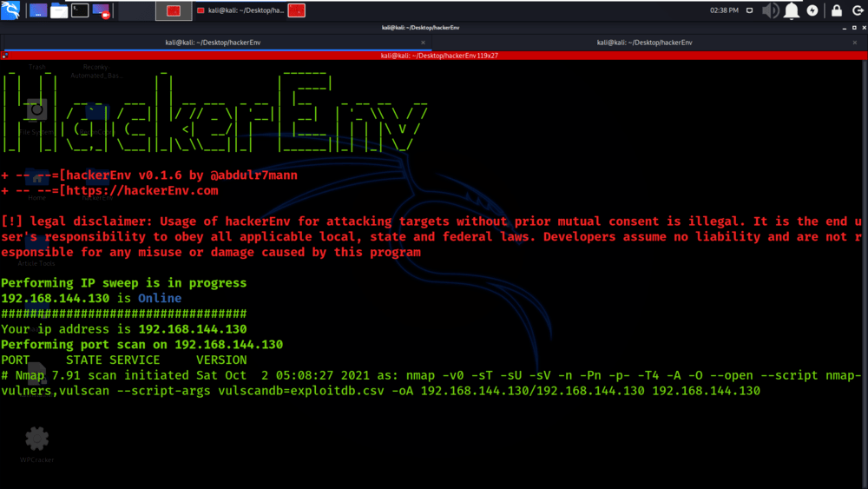Select the highlighted red terminal taskbar button

point(174,10)
